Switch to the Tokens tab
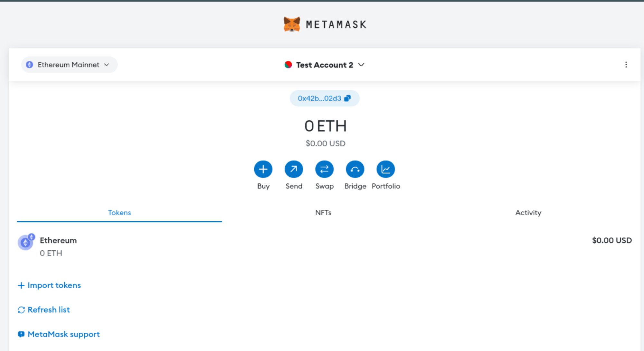Image resolution: width=644 pixels, height=351 pixels. [119, 213]
